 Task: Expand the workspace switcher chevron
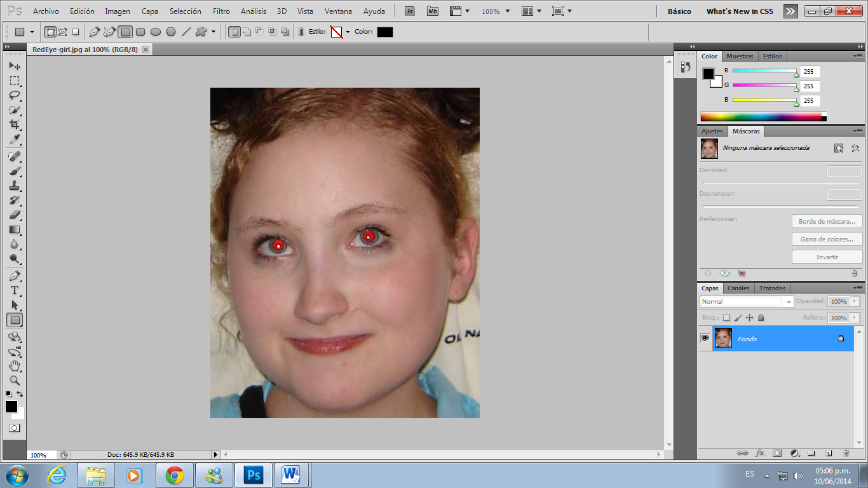790,11
